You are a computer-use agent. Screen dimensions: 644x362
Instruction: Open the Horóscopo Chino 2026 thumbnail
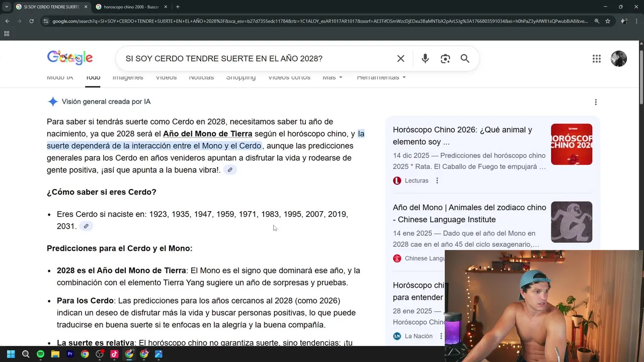[x=572, y=144]
